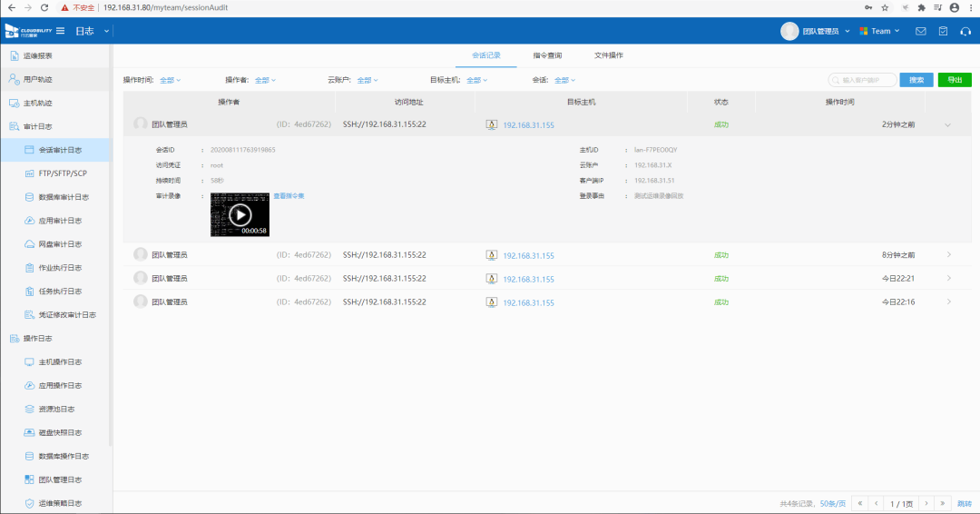Play the 00:00:58 audit recording

coord(240,215)
